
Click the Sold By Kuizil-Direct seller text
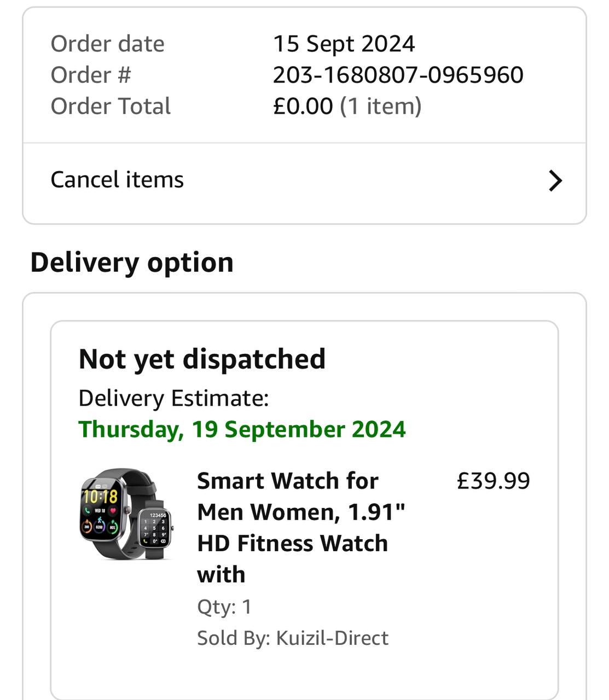tap(293, 638)
